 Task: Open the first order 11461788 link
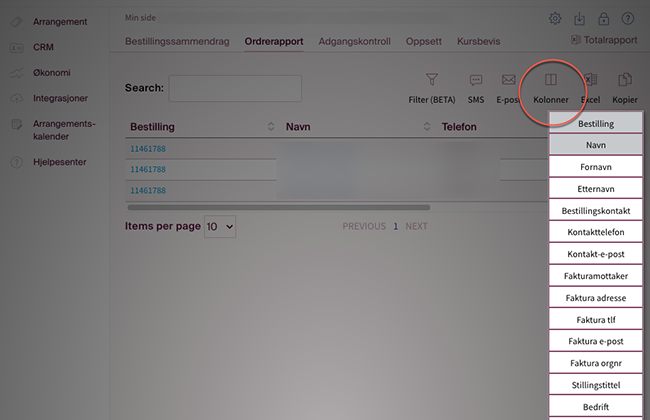pos(148,149)
